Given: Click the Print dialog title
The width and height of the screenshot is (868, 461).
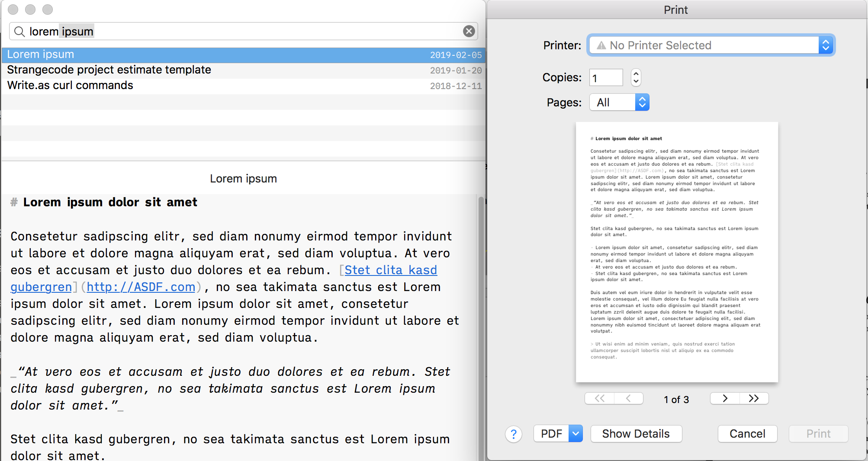Looking at the screenshot, I should point(676,10).
